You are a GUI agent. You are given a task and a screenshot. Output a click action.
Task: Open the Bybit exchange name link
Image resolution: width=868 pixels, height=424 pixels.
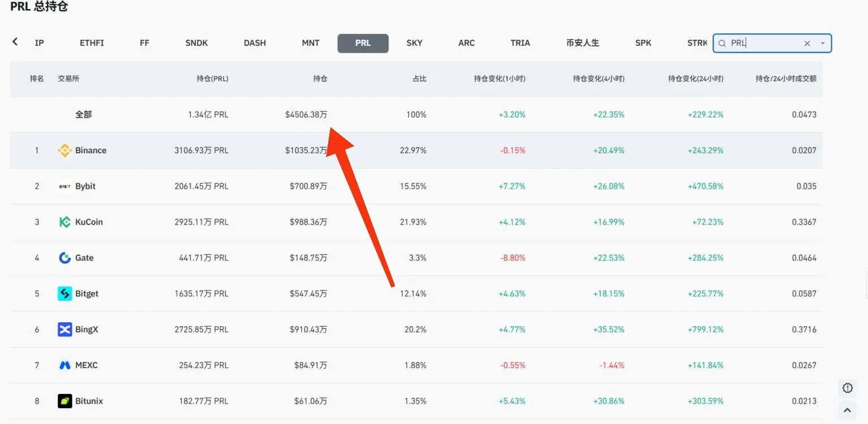(85, 186)
